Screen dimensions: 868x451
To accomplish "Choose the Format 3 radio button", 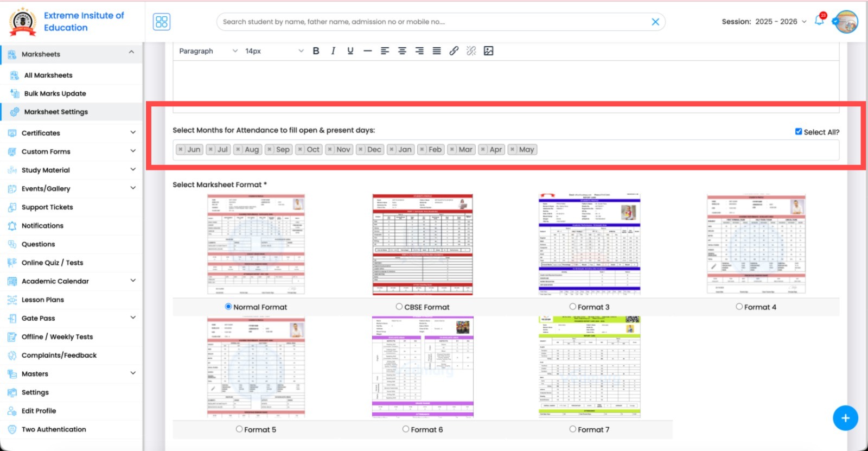I will click(572, 307).
